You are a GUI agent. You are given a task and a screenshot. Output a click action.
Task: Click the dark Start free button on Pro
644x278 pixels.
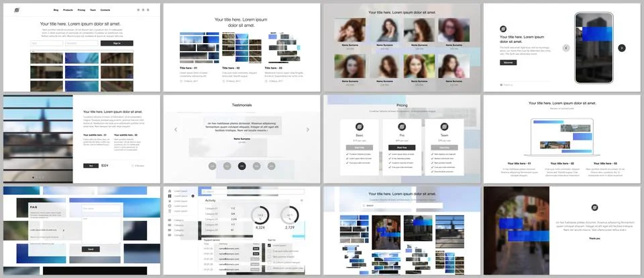[402, 147]
